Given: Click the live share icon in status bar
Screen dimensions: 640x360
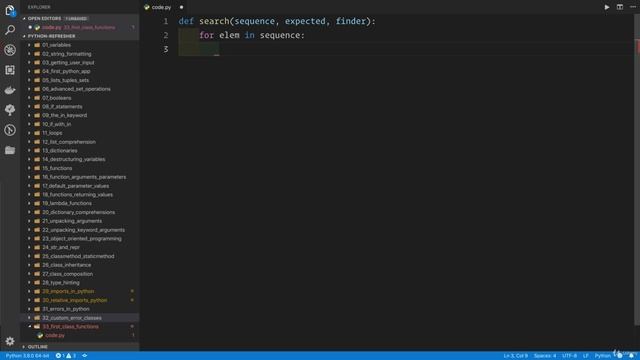Looking at the screenshot, I should click(85, 356).
